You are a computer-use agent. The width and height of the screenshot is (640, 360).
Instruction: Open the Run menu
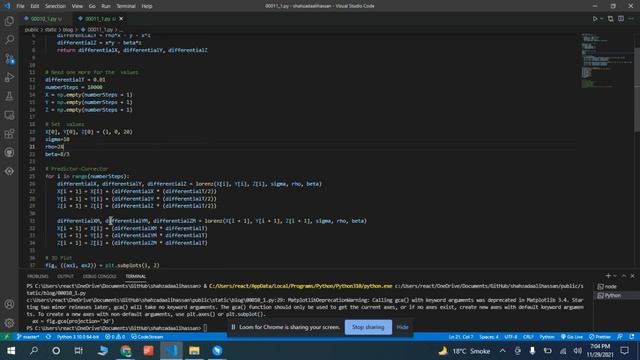pos(106,6)
